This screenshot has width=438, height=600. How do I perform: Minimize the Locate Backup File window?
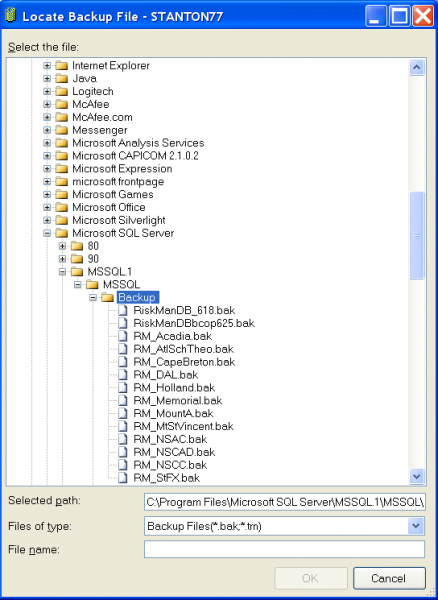376,16
